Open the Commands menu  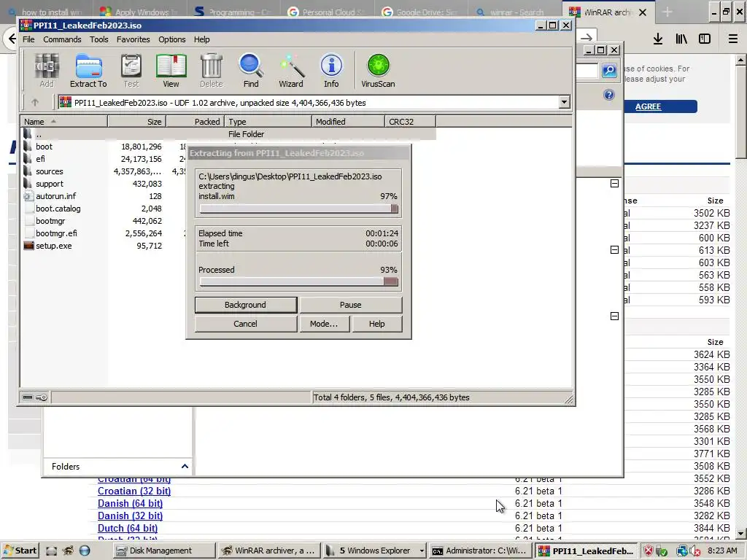click(x=62, y=39)
